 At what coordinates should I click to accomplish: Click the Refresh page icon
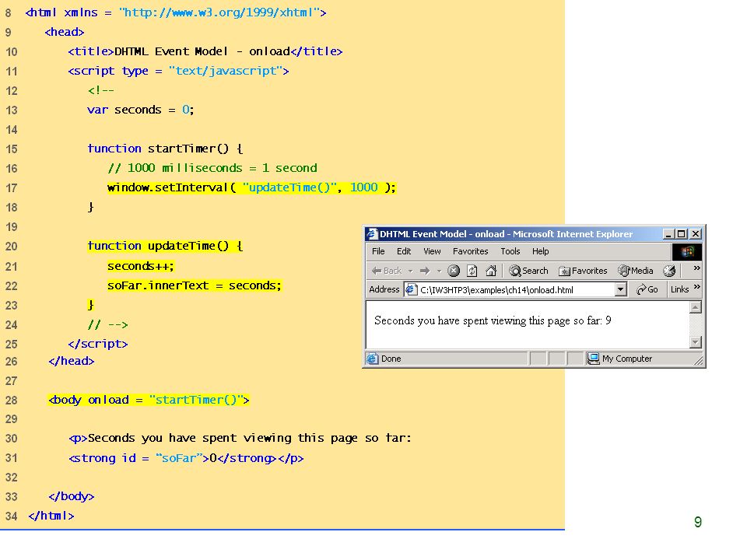pos(472,271)
